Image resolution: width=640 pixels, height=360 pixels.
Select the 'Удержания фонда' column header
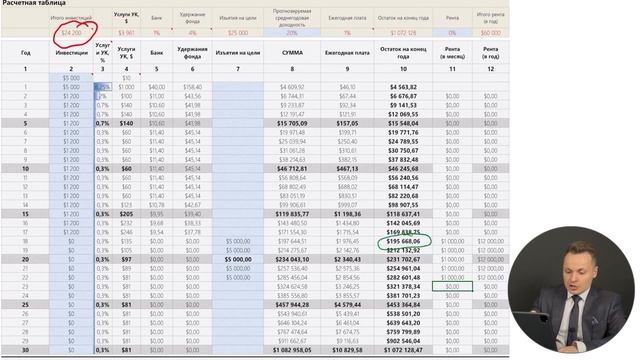pyautogui.click(x=192, y=53)
